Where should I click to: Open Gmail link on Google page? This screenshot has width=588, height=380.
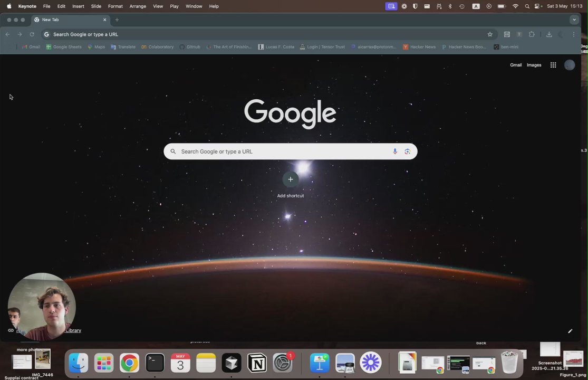point(516,65)
